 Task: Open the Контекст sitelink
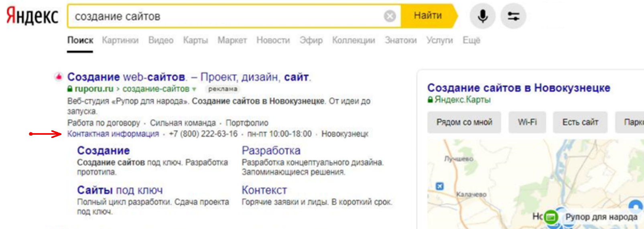pyautogui.click(x=264, y=190)
